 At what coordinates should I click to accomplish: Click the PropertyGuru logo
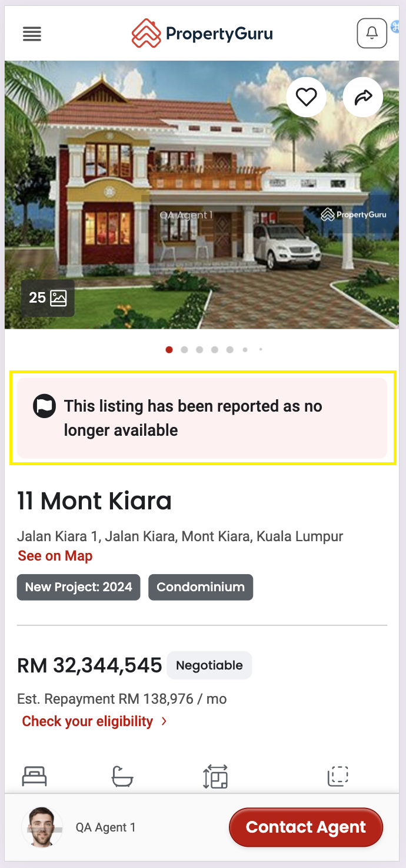(202, 34)
